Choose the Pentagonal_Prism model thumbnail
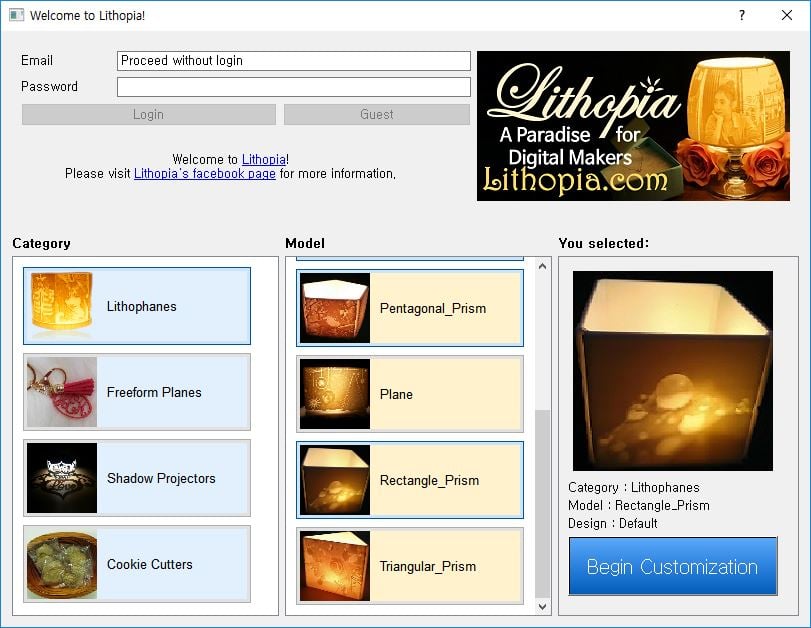 [335, 308]
